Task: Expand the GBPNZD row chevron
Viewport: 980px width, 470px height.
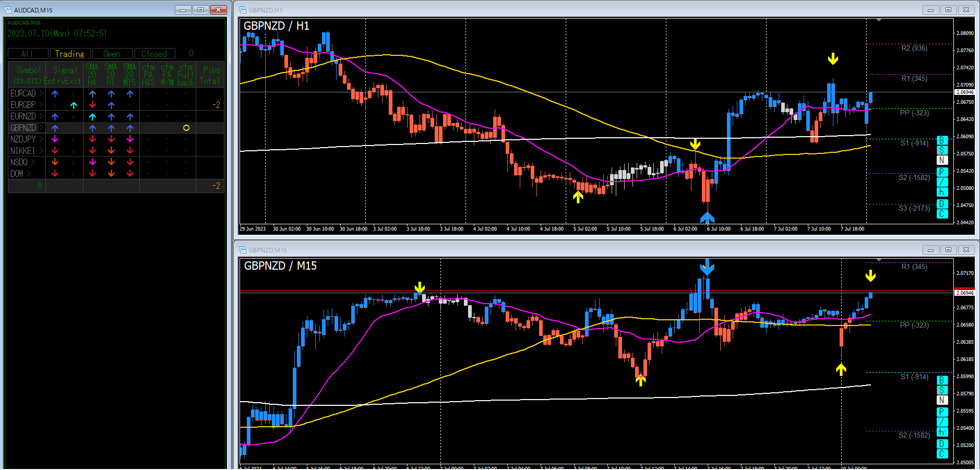Action: point(41,128)
